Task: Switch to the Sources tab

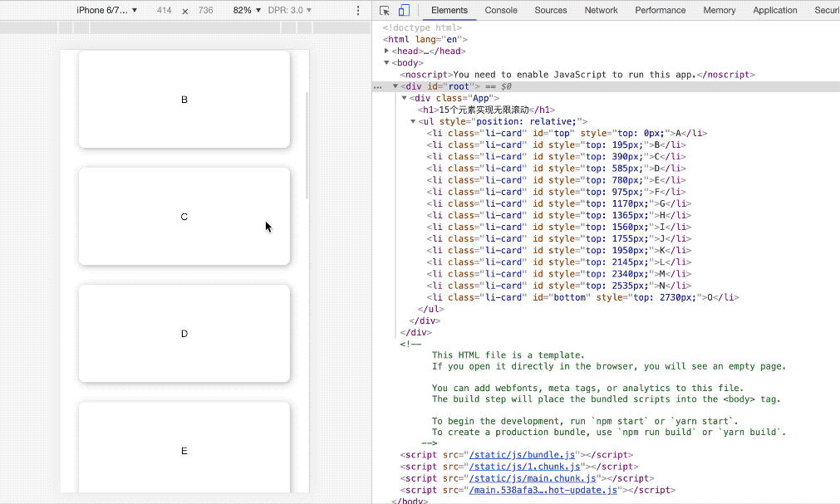Action: click(x=550, y=10)
